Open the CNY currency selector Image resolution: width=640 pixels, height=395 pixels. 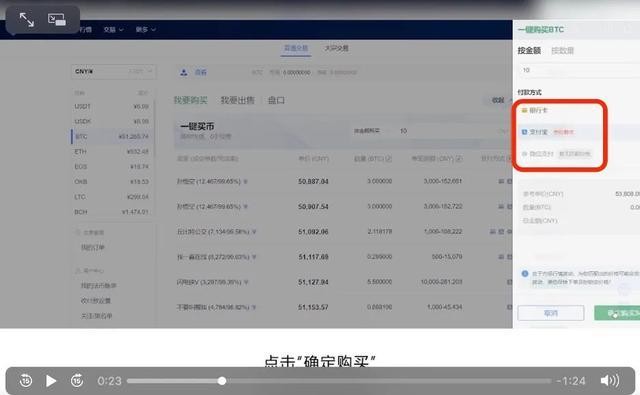tap(113, 71)
